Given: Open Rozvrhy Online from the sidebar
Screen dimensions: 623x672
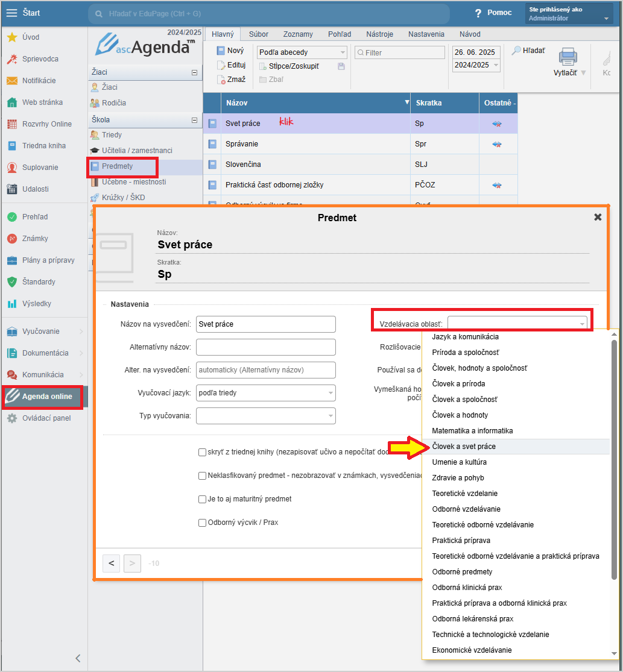Looking at the screenshot, I should 12,124.
